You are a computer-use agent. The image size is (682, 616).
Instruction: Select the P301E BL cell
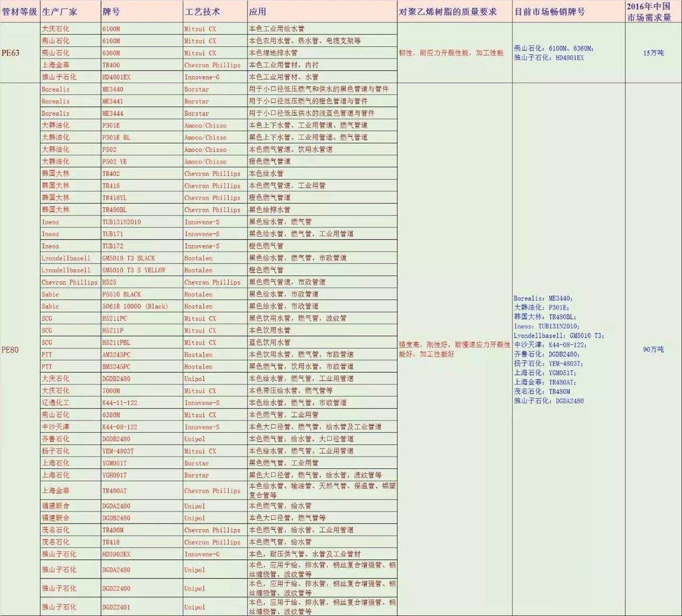tap(141, 137)
